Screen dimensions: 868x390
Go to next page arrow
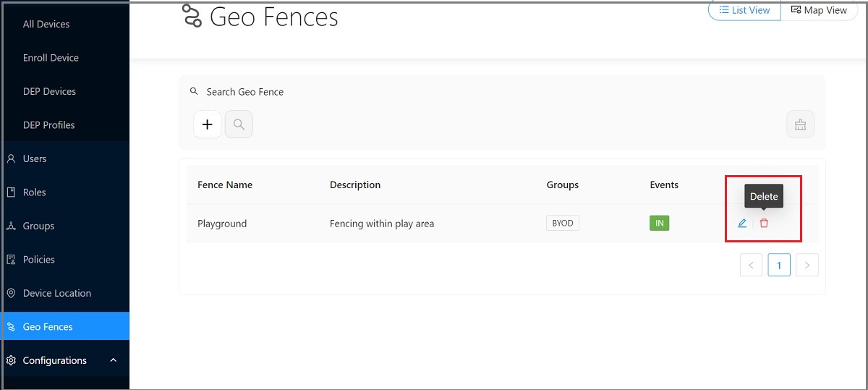pyautogui.click(x=807, y=266)
